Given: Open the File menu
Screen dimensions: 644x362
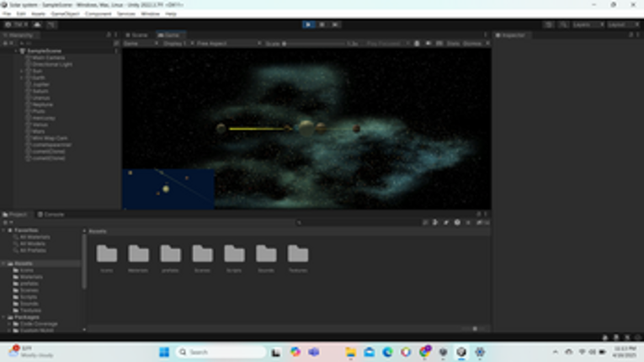Looking at the screenshot, I should (x=7, y=14).
